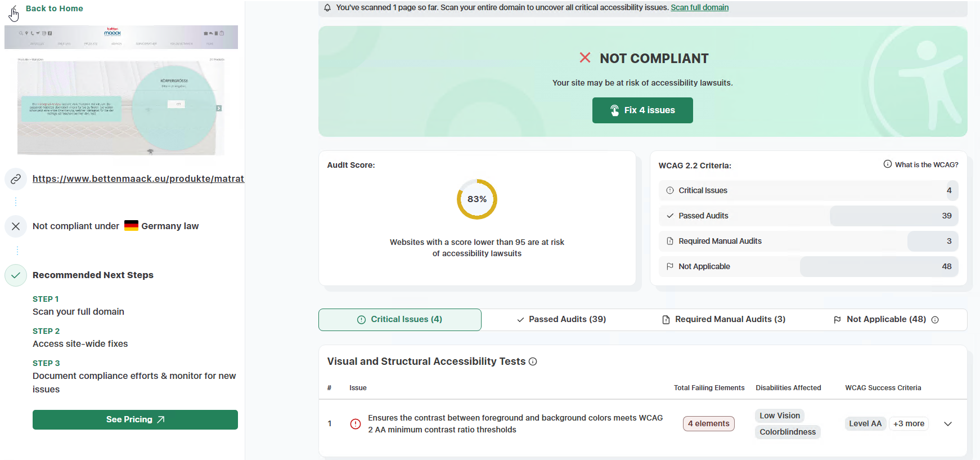Click the info icon next to What is the WCAG?
This screenshot has width=980, height=460.
887,164
